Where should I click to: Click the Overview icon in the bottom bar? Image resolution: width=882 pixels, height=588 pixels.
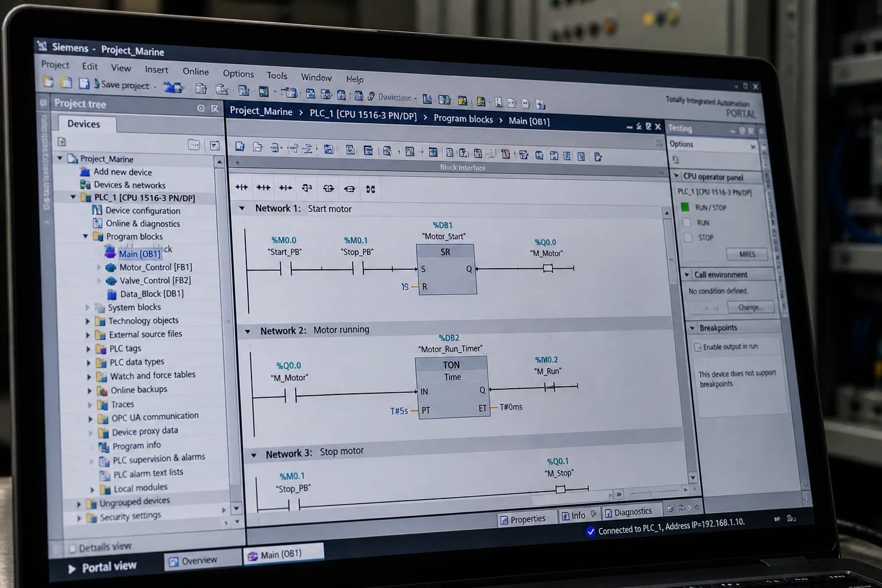(173, 562)
